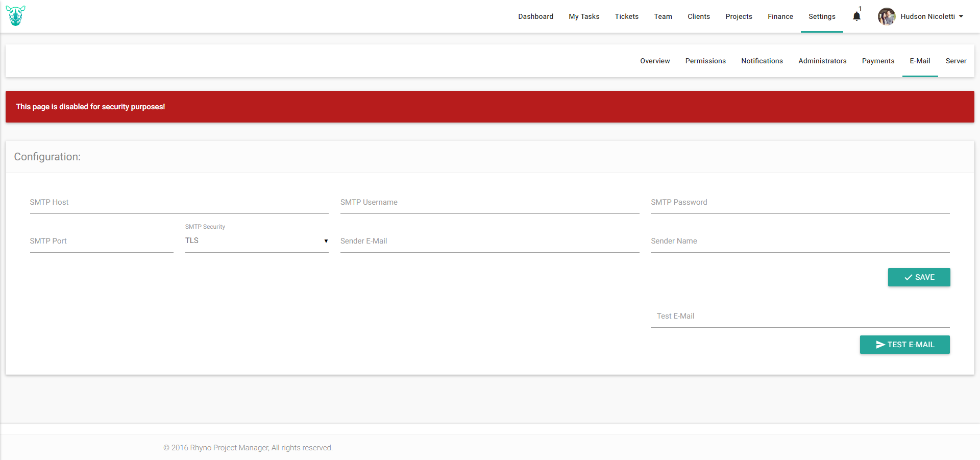The height and width of the screenshot is (460, 980).
Task: Click into the Sender E-Mail field
Action: 489,241
